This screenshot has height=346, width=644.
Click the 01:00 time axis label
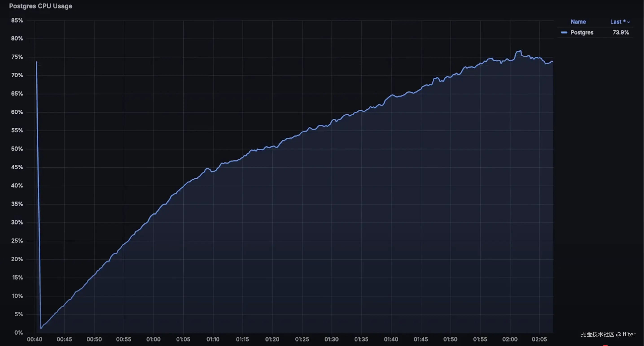153,339
